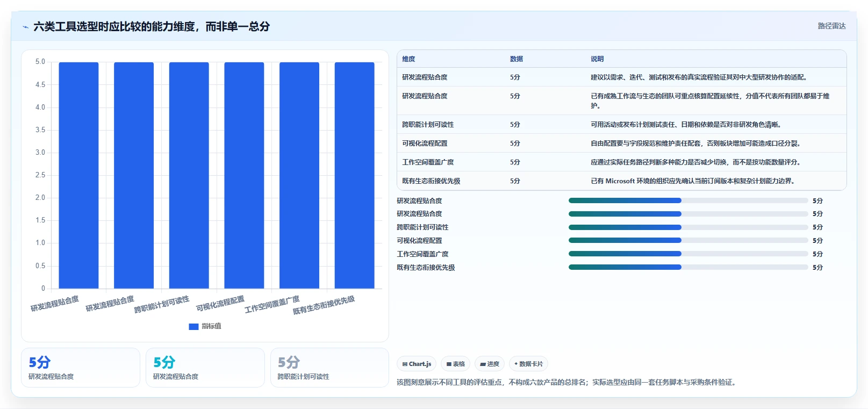Click the chart bar for 工作空间覆盖广度

(x=299, y=175)
